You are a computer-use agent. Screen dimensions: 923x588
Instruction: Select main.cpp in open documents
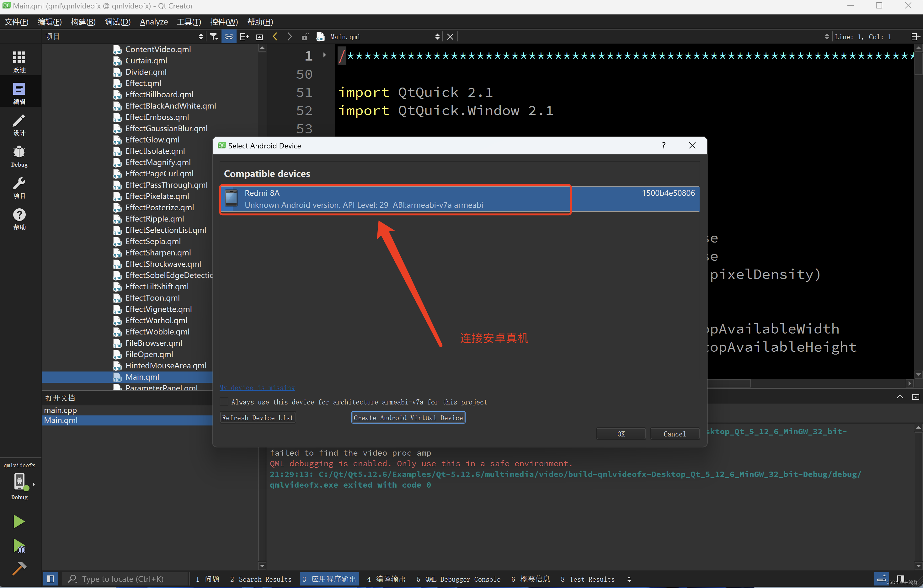pyautogui.click(x=61, y=410)
